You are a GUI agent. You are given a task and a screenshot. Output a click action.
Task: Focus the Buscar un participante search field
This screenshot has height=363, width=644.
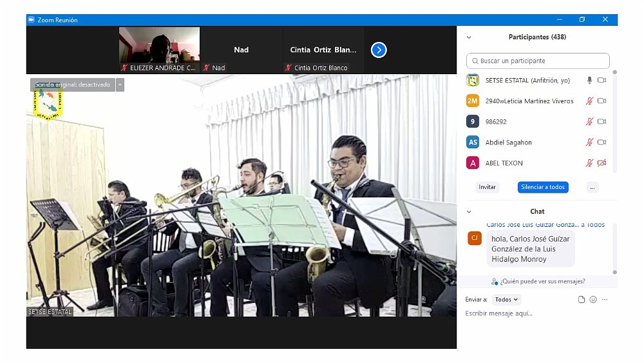[x=538, y=61]
